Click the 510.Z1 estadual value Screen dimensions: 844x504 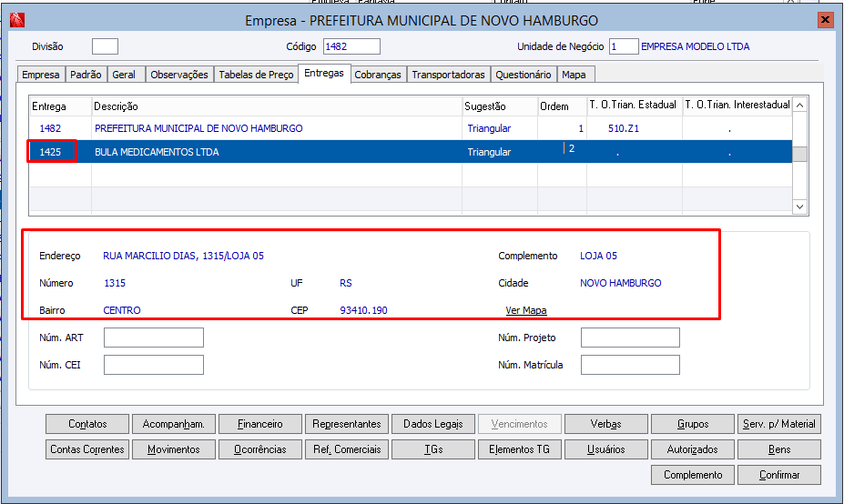[x=624, y=128]
